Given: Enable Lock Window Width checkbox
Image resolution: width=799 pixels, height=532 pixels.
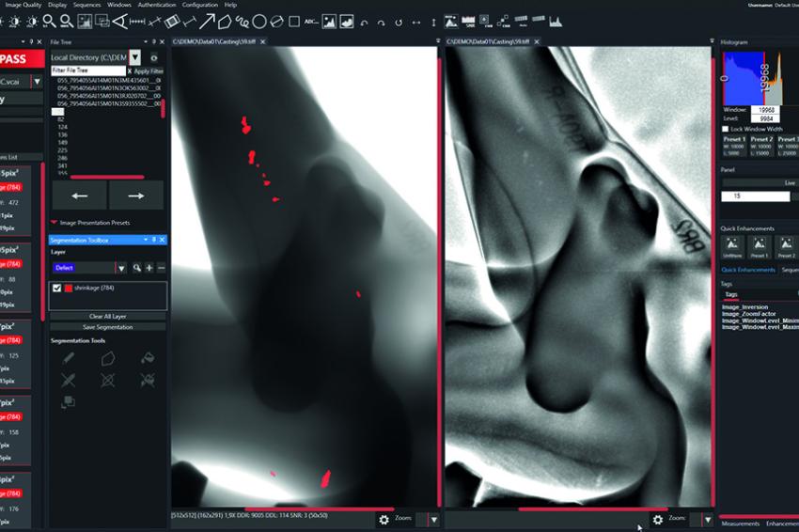Looking at the screenshot, I should coord(725,129).
